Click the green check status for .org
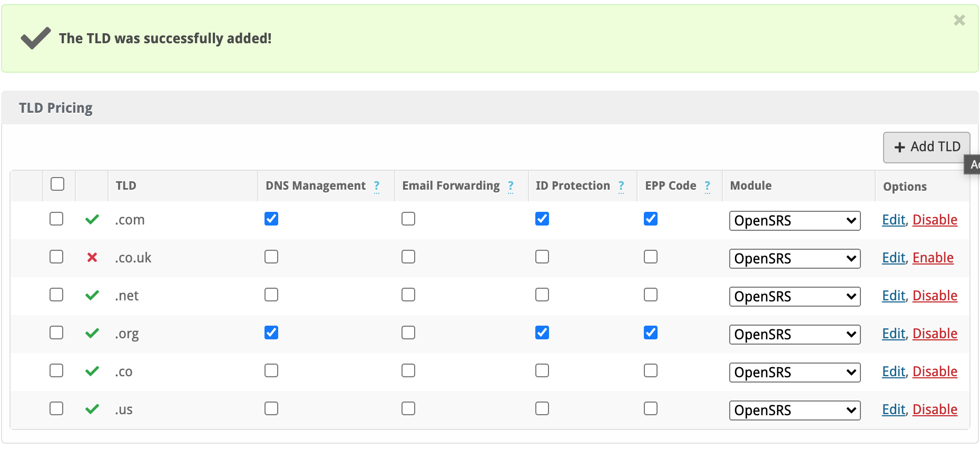Screen dimensions: 980x450 tap(92, 333)
